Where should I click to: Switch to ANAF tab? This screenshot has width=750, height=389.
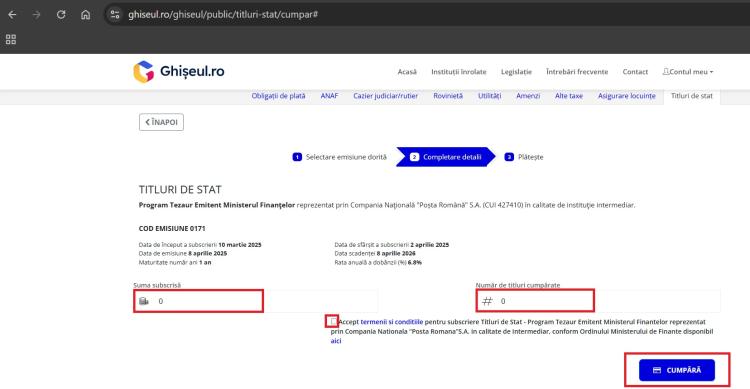coord(329,96)
